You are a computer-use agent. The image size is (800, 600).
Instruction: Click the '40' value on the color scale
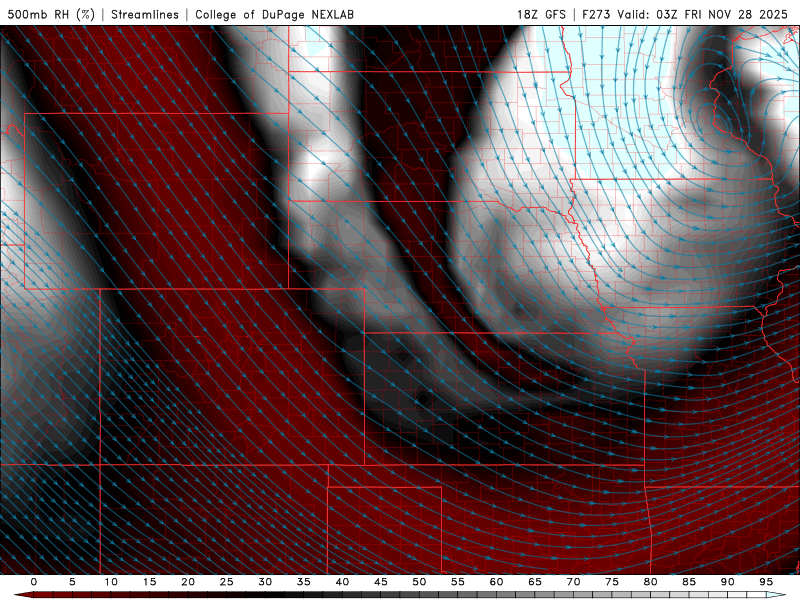342,582
